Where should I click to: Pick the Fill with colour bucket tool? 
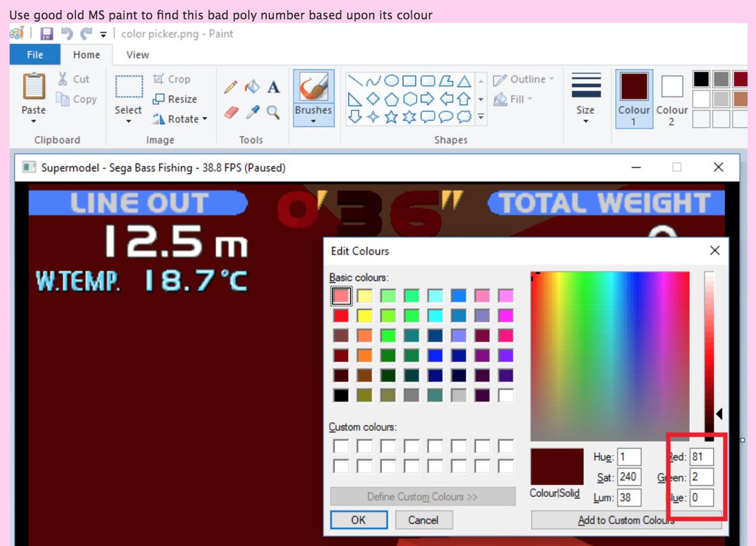coord(252,86)
